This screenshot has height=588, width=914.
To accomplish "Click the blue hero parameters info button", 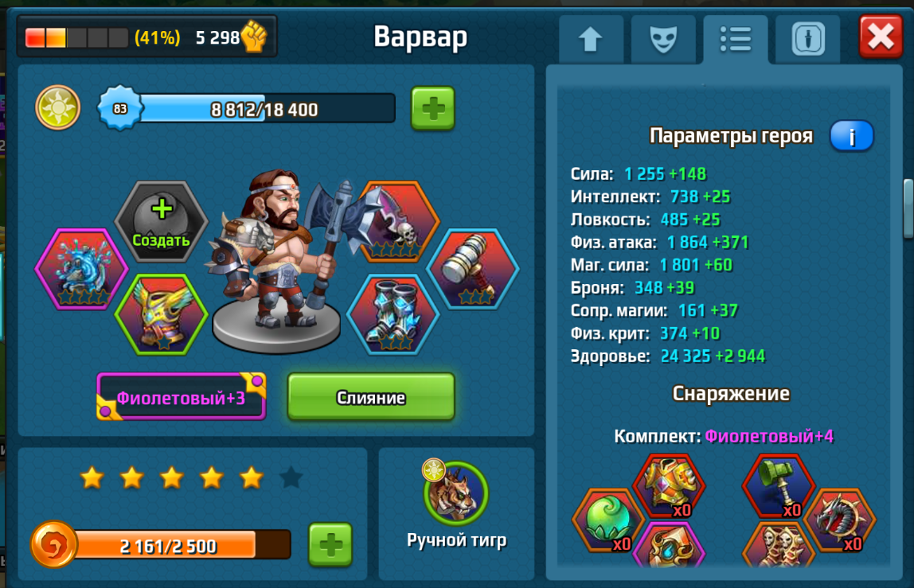I will click(851, 136).
